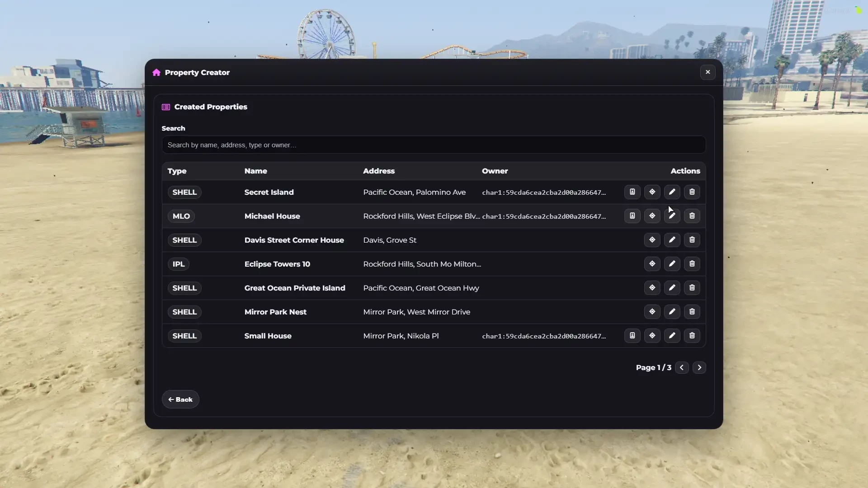
Task: Open owner details icon for Small House
Action: 632,336
